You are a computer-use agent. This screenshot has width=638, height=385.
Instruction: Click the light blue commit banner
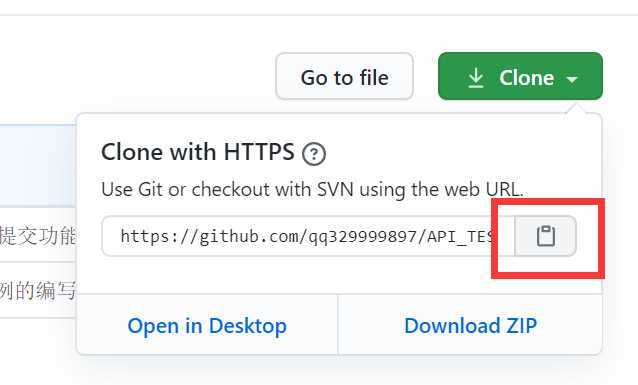[x=38, y=166]
